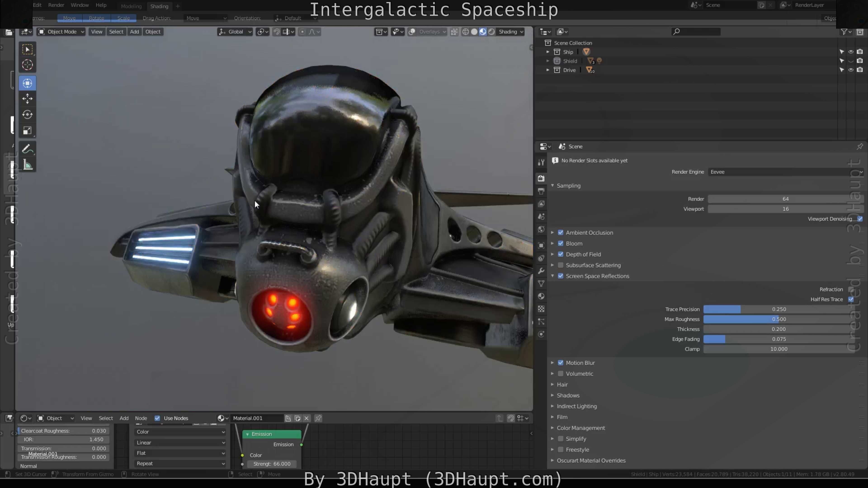Image resolution: width=868 pixels, height=488 pixels.
Task: Click the Add button in viewport header
Action: (x=134, y=32)
